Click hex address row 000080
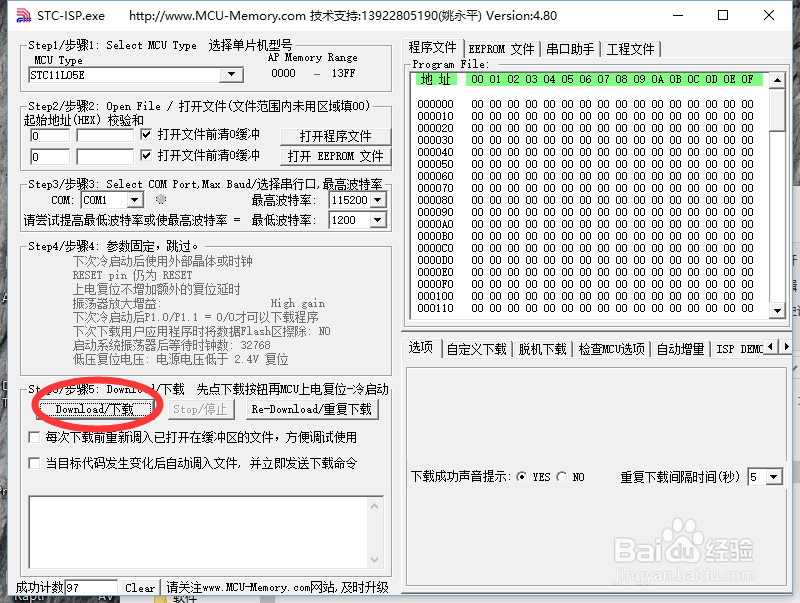This screenshot has width=800, height=603. tap(435, 200)
